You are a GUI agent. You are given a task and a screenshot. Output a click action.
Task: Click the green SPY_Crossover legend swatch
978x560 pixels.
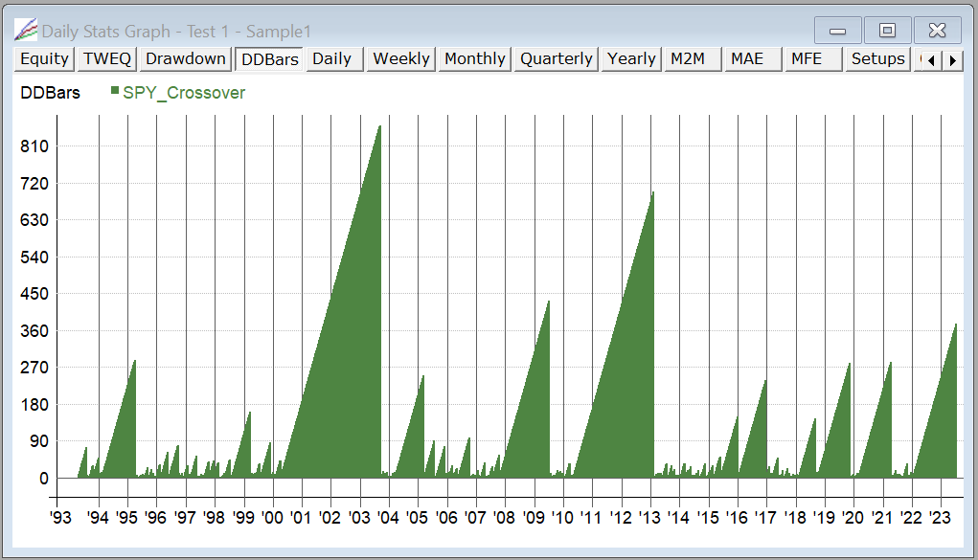(x=115, y=92)
